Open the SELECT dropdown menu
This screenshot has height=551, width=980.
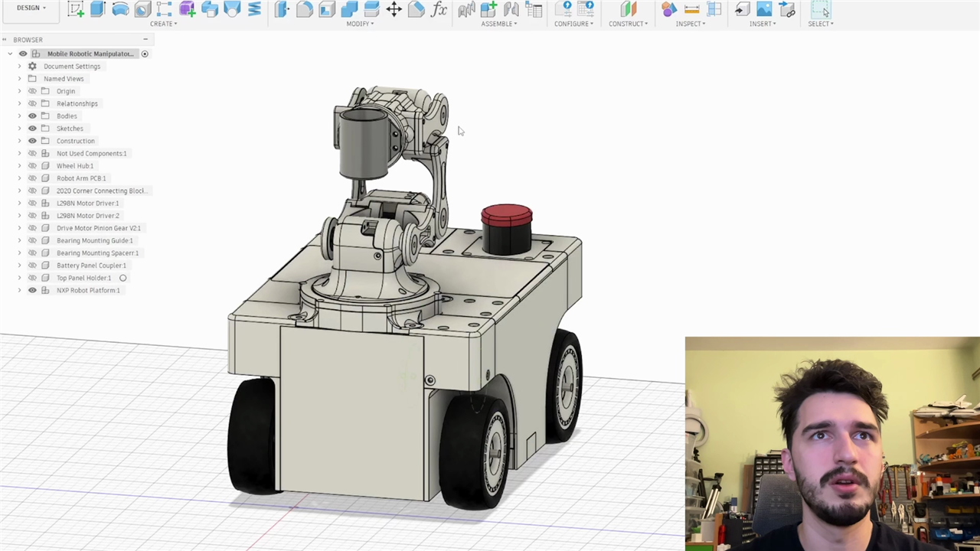coord(821,24)
